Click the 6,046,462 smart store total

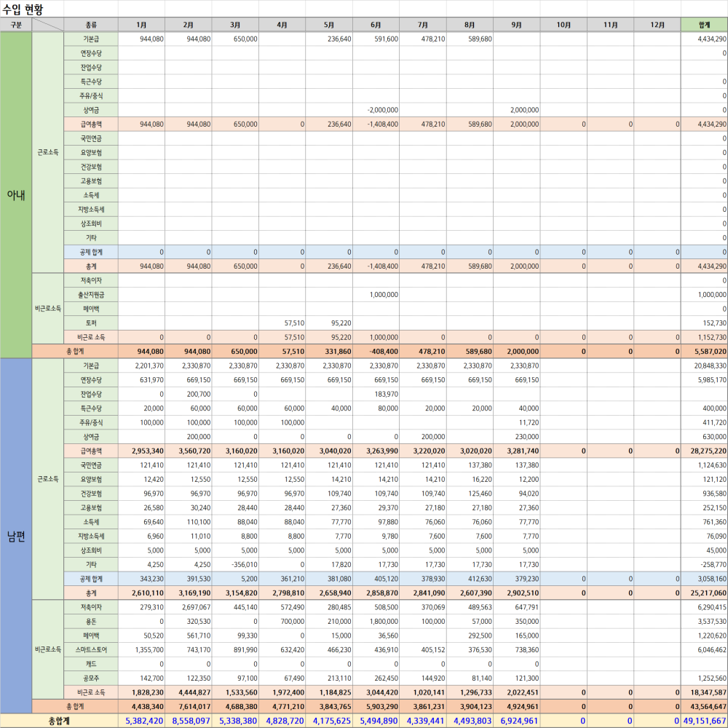click(x=704, y=649)
